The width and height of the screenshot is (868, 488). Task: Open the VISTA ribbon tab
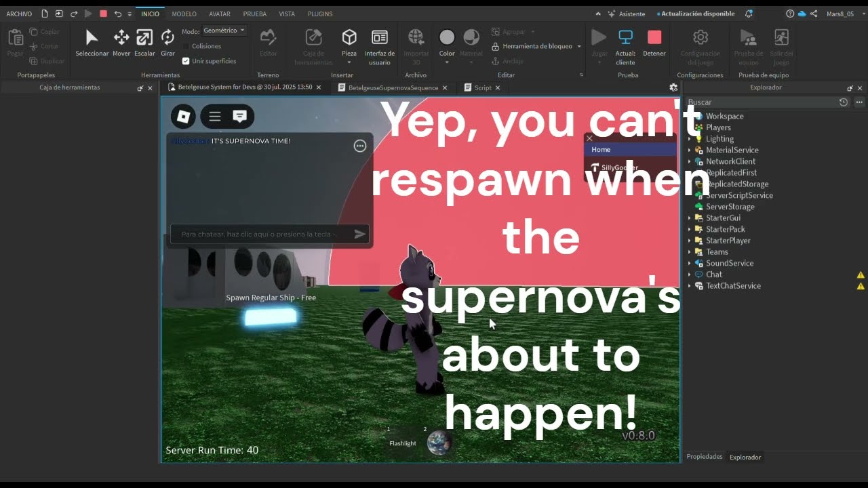287,14
